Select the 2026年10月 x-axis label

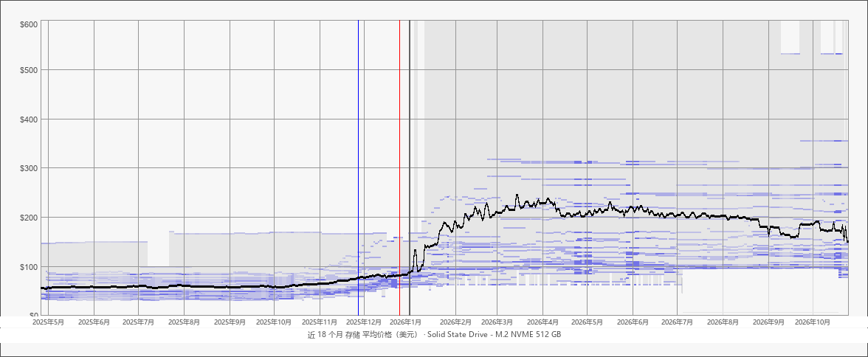click(812, 322)
